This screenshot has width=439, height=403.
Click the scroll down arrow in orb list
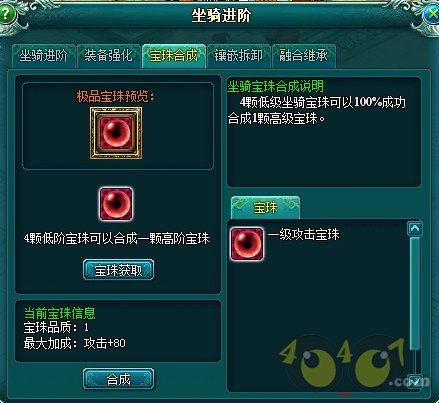pos(415,381)
